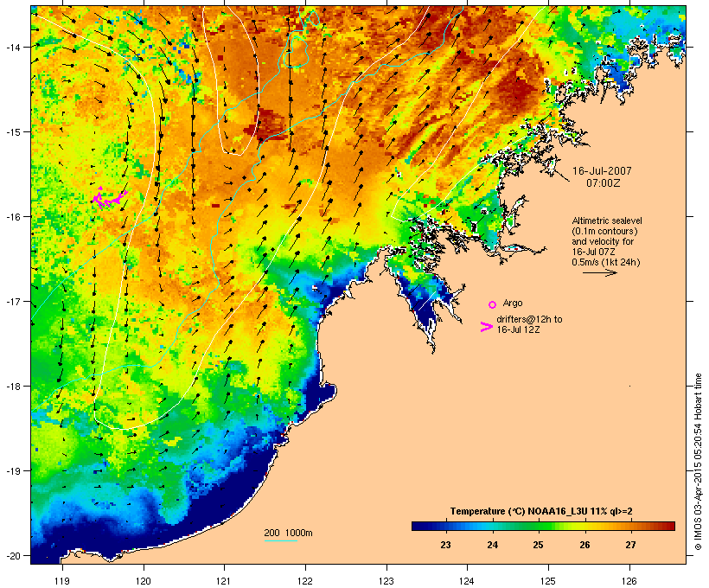Click the latitude axis label -20

pyautogui.click(x=13, y=556)
